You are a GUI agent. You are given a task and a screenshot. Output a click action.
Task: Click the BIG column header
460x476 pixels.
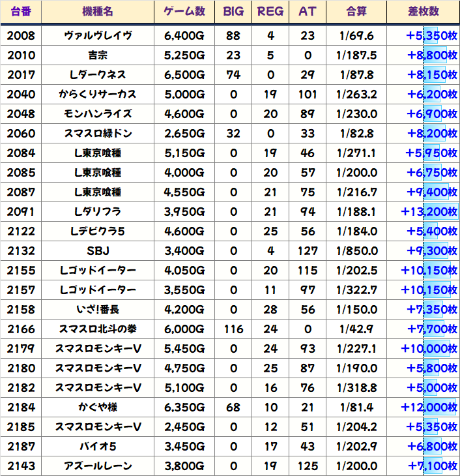tap(233, 12)
